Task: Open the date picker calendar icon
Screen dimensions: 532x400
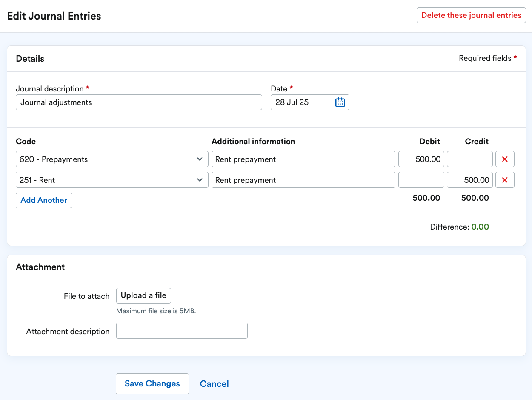Action: (x=340, y=102)
